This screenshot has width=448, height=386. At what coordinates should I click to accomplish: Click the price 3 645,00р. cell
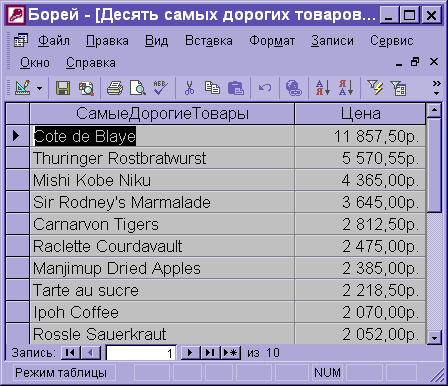pyautogui.click(x=360, y=202)
